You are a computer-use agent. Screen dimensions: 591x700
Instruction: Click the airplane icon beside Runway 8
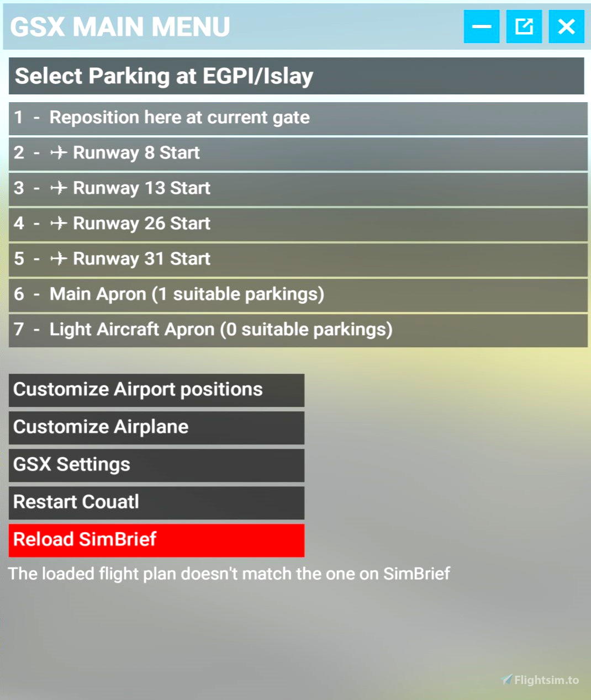59,153
